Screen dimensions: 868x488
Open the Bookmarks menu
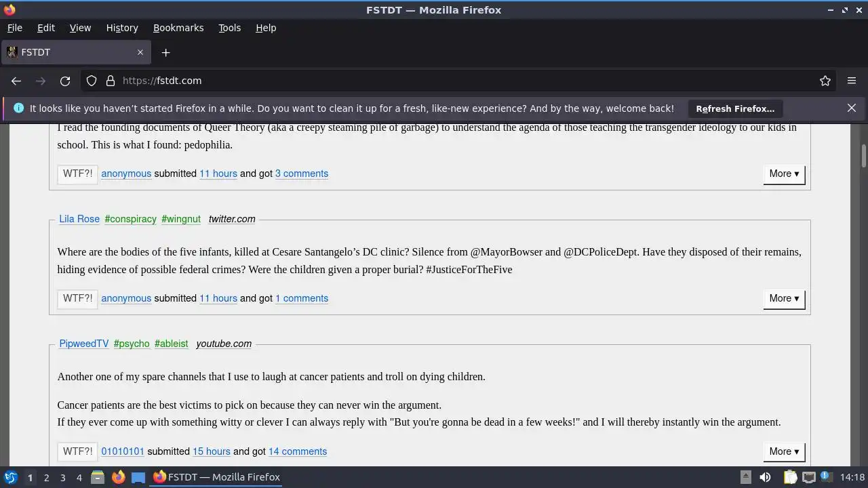pyautogui.click(x=178, y=28)
